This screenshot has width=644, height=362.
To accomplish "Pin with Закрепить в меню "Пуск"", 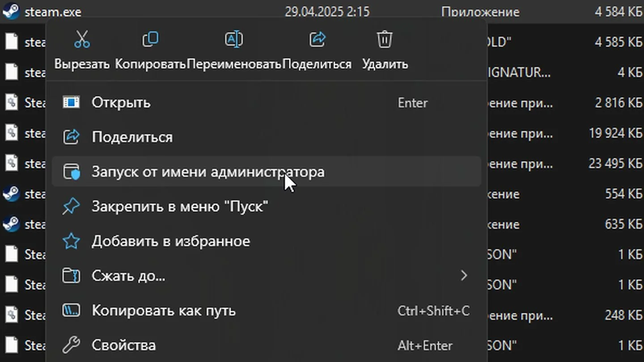I will tap(267, 206).
